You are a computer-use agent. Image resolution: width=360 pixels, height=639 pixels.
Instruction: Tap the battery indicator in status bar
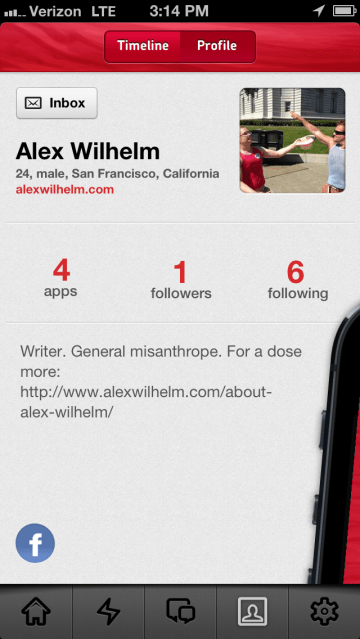(x=345, y=11)
